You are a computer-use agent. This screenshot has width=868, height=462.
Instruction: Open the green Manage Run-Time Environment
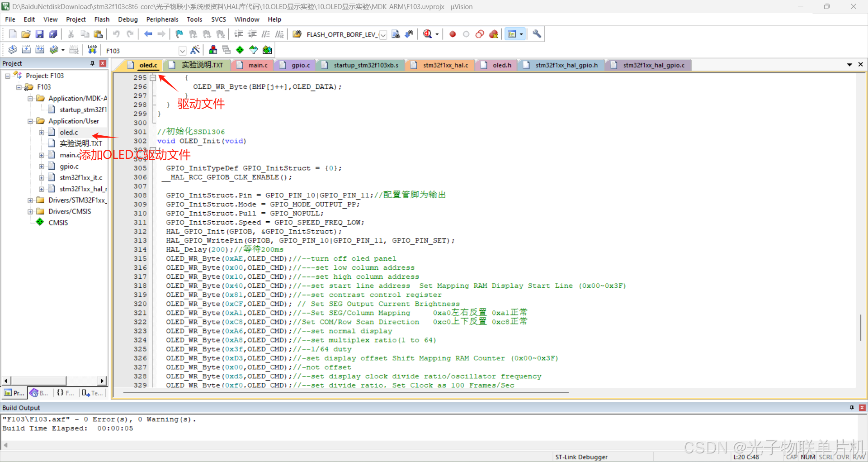(240, 50)
